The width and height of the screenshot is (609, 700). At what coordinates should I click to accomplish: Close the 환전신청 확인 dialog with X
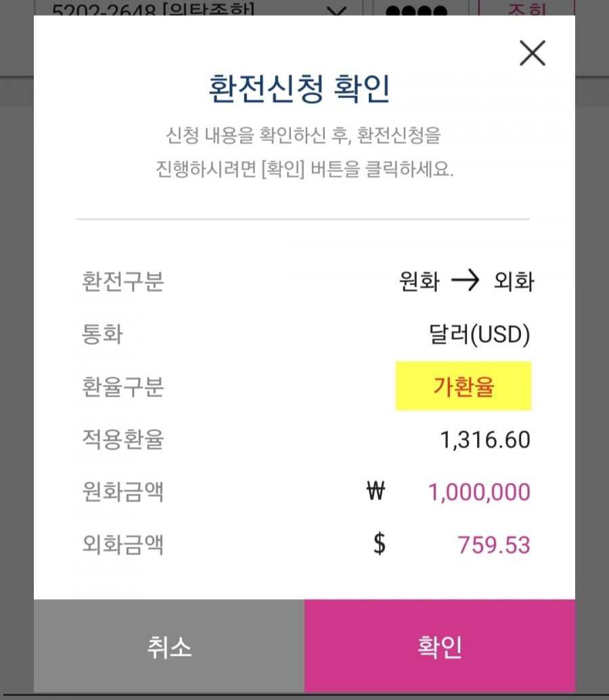click(532, 53)
